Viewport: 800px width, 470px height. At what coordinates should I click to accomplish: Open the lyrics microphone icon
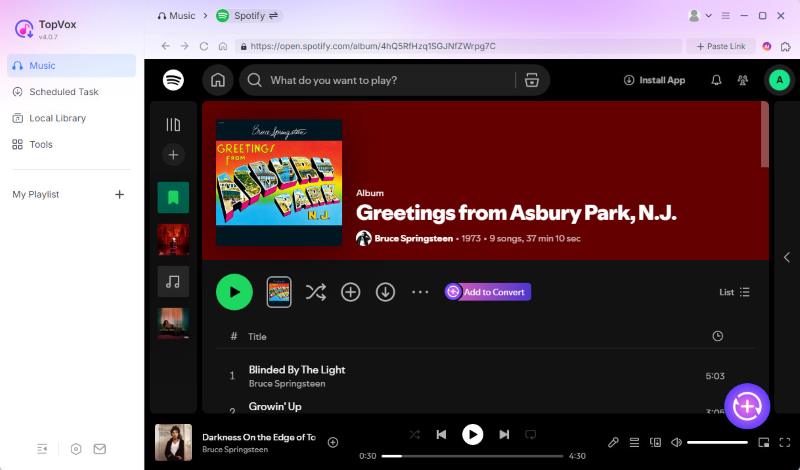[613, 442]
